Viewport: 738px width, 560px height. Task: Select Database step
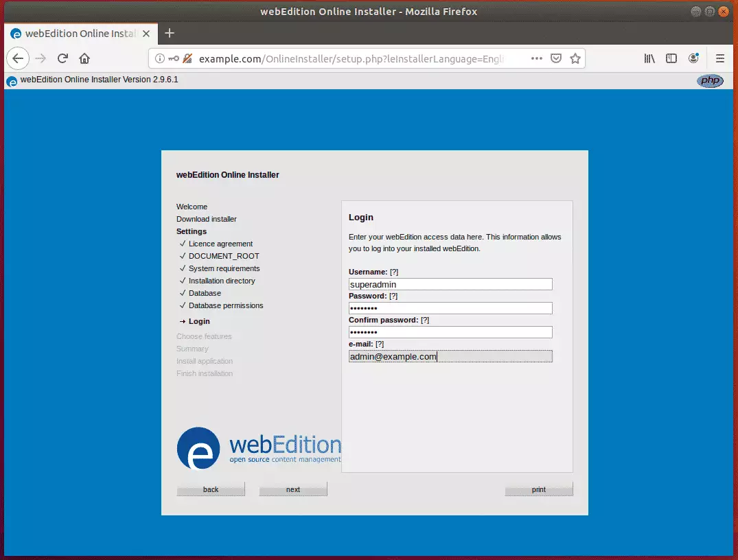(x=205, y=293)
